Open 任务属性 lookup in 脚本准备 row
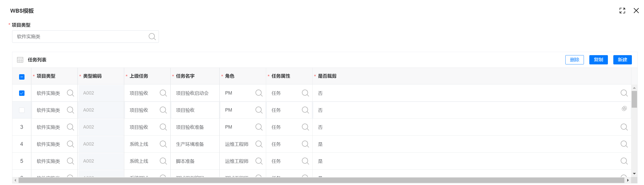This screenshot has width=644, height=185. click(305, 161)
